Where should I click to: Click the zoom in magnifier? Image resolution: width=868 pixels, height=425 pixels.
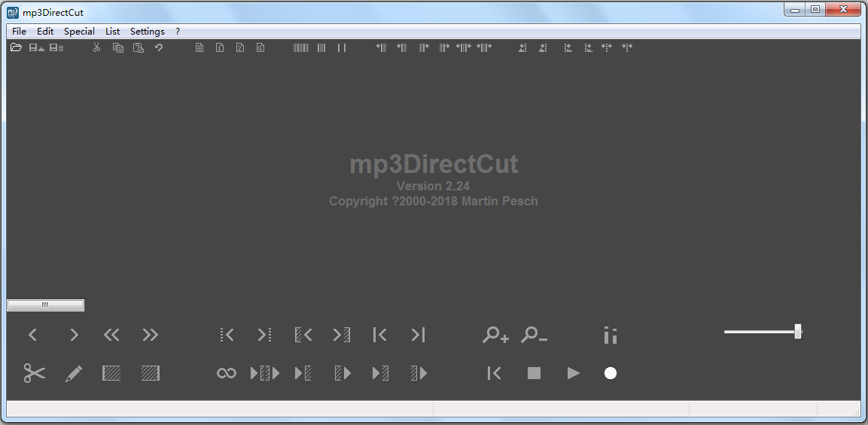point(495,335)
